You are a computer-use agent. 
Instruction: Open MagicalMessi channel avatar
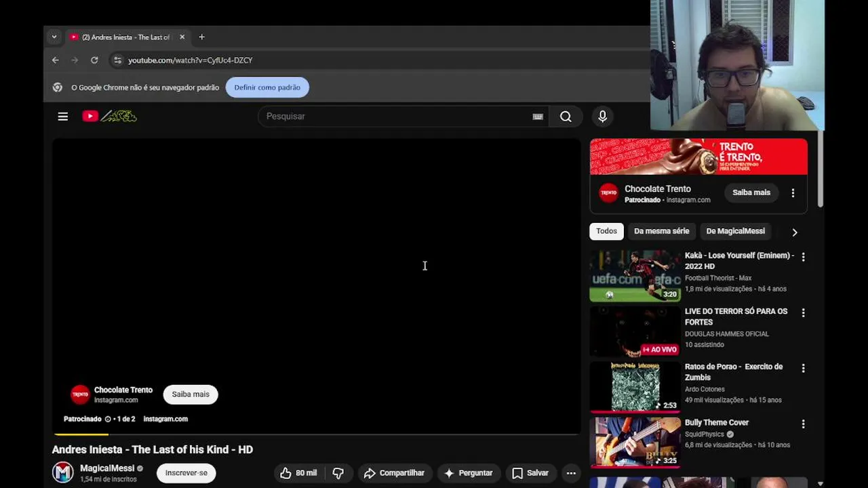pyautogui.click(x=63, y=472)
